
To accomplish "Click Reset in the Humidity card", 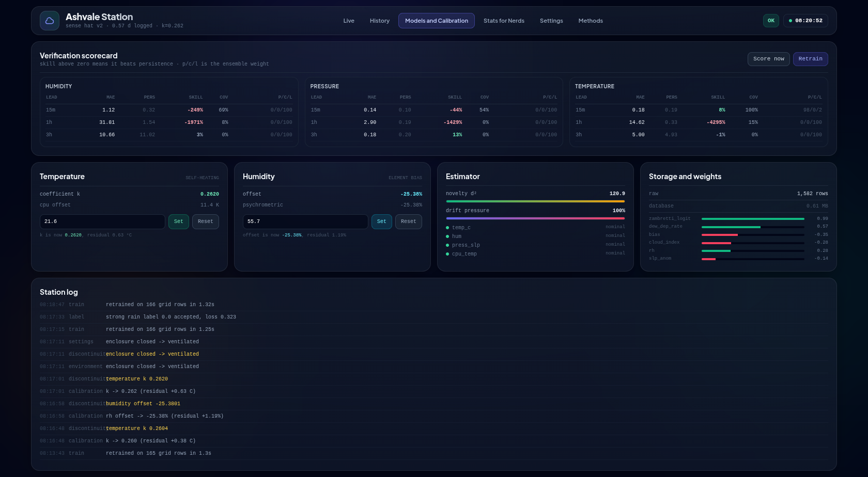I will click(408, 221).
